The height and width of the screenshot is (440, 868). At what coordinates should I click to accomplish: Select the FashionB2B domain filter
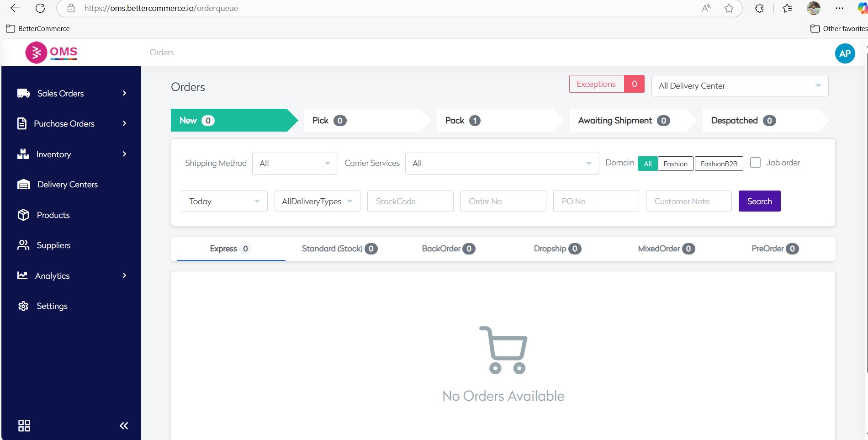click(719, 164)
